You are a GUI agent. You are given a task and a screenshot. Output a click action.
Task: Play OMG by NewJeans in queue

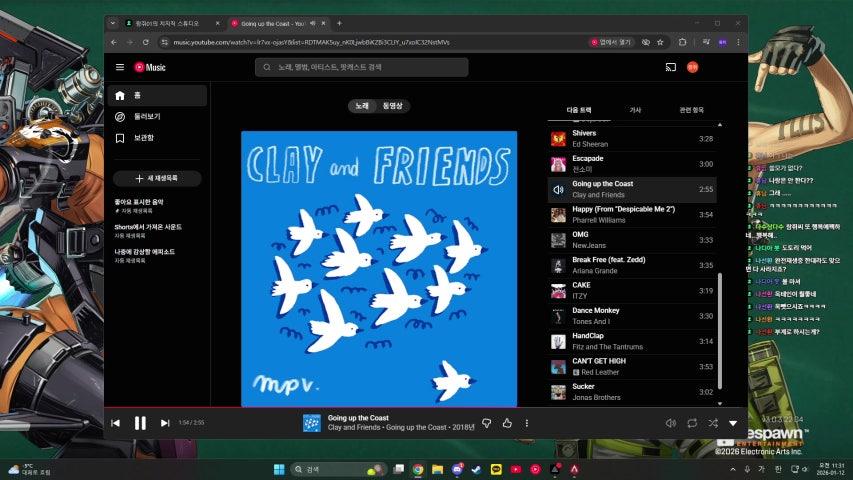(632, 240)
